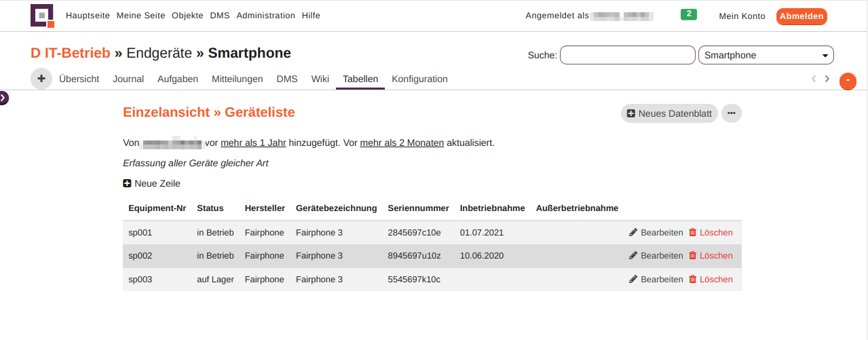The height and width of the screenshot is (340, 868).
Task: Click the orange minus circle button
Action: [x=848, y=81]
